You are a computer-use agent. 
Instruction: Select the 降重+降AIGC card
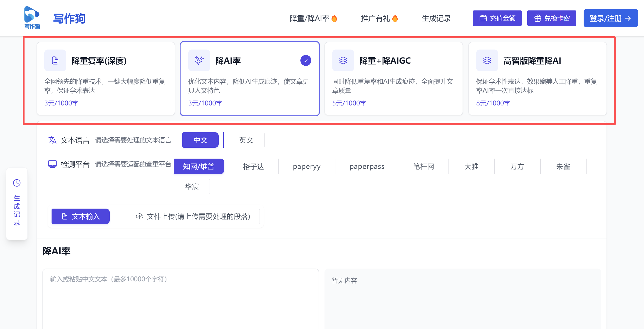pyautogui.click(x=394, y=79)
